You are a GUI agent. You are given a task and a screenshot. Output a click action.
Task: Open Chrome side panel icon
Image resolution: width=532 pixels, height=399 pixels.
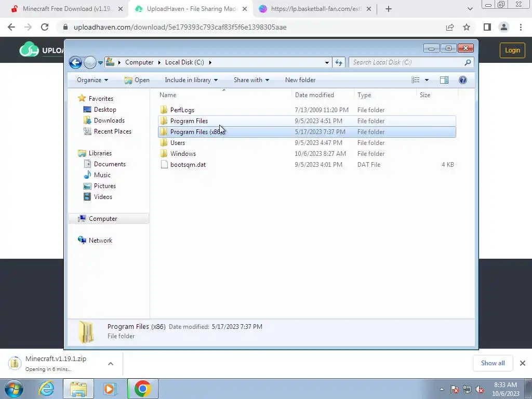click(487, 27)
